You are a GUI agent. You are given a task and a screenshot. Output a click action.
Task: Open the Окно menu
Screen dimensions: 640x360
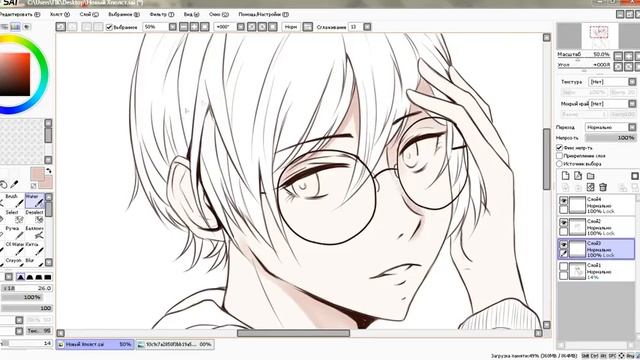click(x=219, y=14)
